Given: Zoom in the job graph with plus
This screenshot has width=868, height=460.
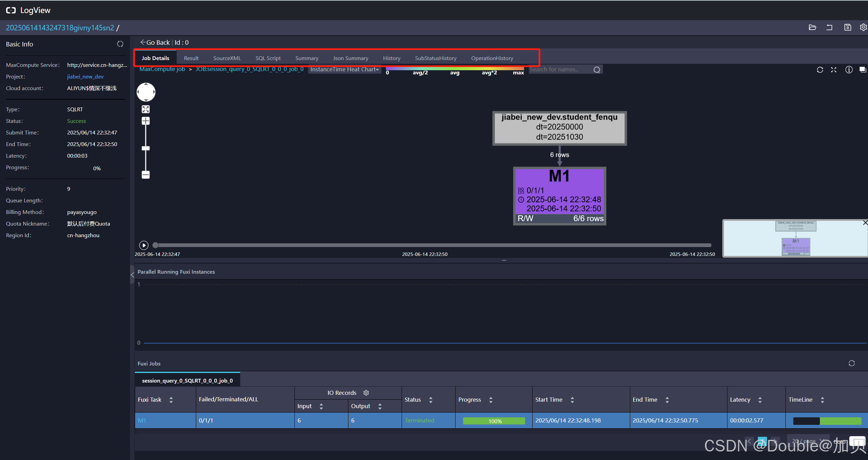Looking at the screenshot, I should click(146, 121).
